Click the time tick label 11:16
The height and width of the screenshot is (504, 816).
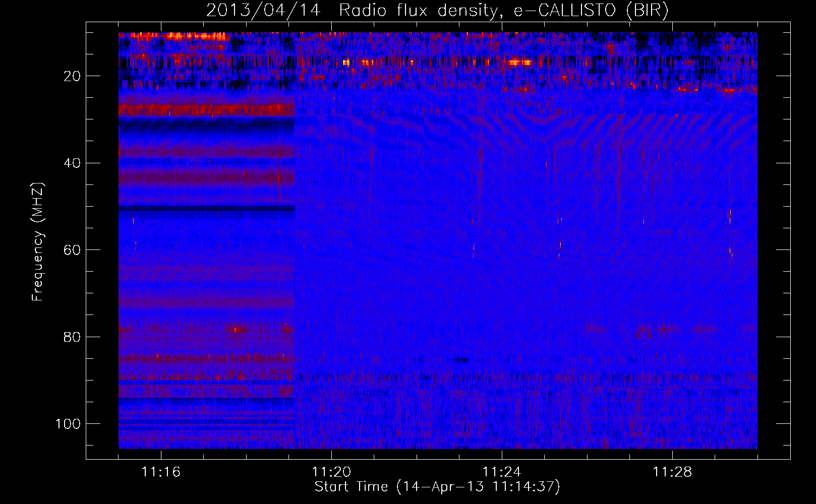pos(161,472)
